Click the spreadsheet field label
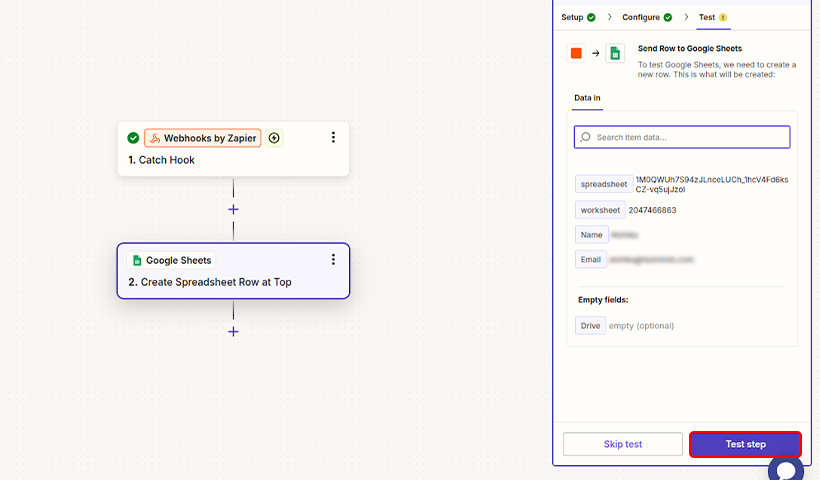Screen dimensions: 820x480 point(604,184)
